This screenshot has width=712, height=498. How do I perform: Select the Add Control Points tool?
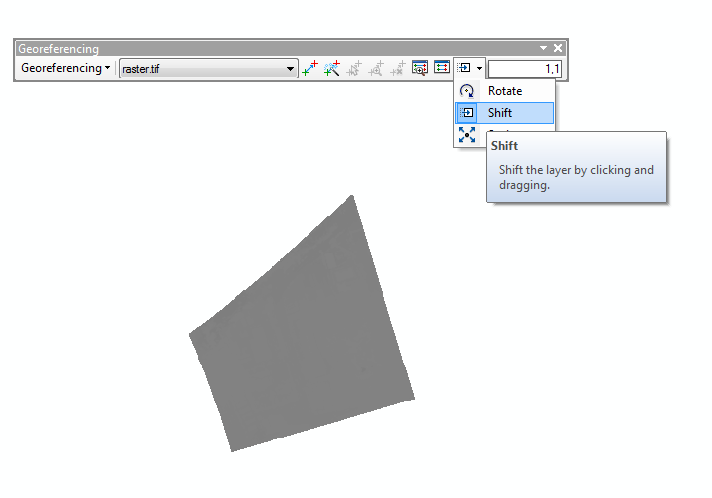coord(310,68)
